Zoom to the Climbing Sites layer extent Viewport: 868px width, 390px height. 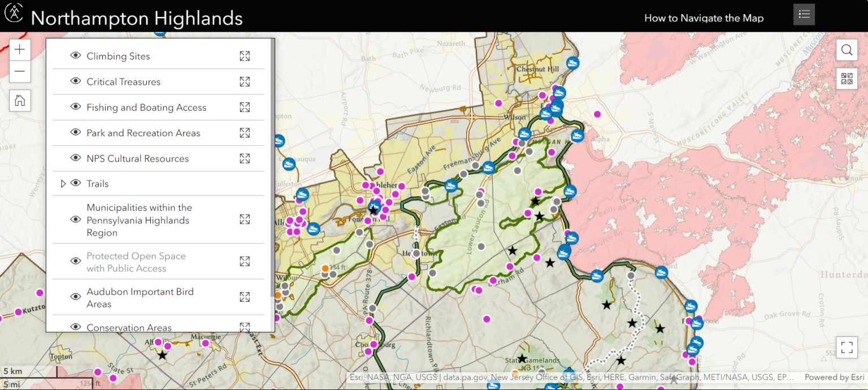point(245,56)
